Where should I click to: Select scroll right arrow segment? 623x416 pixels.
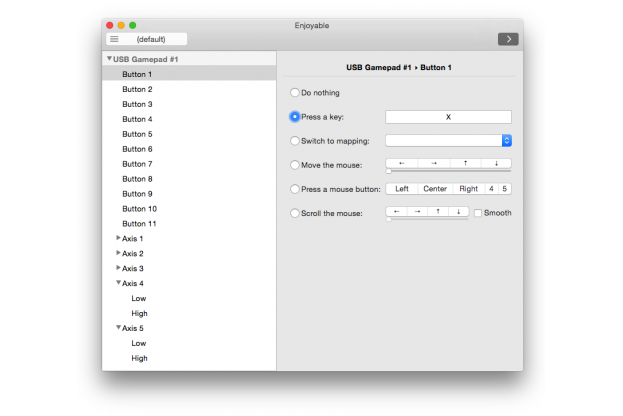417,211
